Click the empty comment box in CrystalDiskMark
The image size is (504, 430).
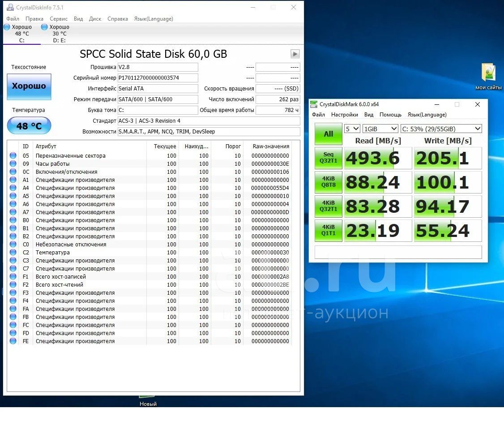click(x=398, y=252)
